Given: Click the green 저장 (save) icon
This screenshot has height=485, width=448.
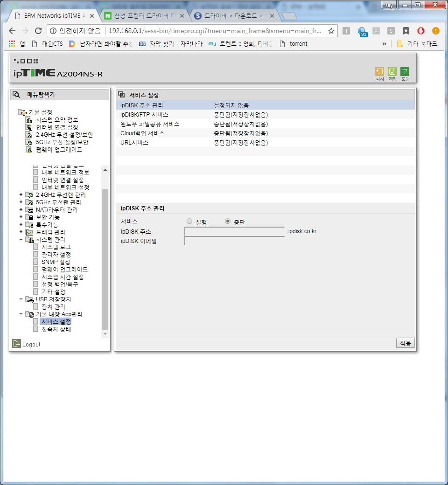Looking at the screenshot, I should coord(392,72).
